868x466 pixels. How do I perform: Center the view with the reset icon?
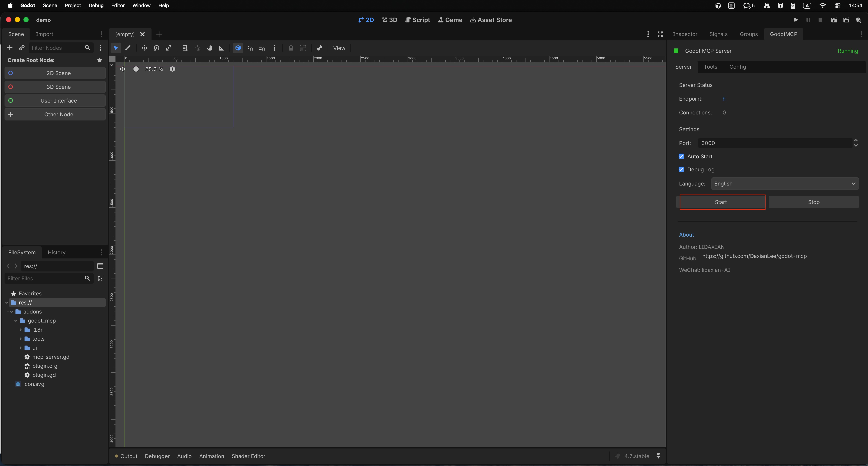point(122,69)
